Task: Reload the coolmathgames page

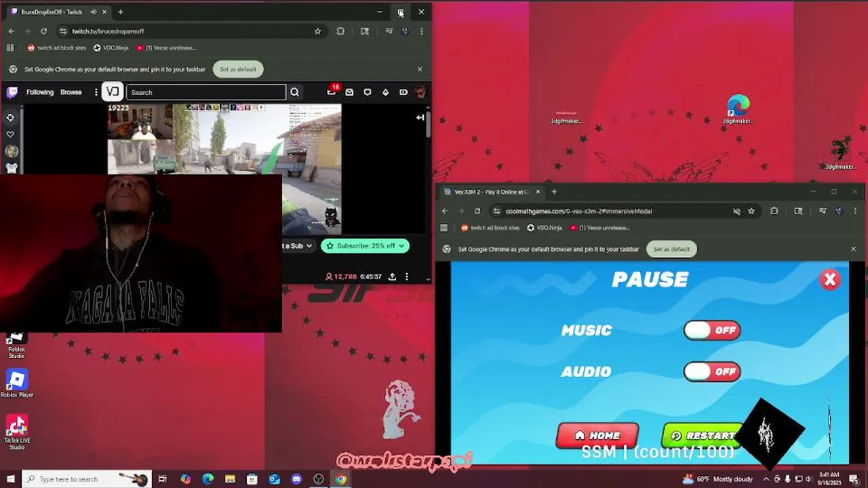Action: [x=477, y=211]
